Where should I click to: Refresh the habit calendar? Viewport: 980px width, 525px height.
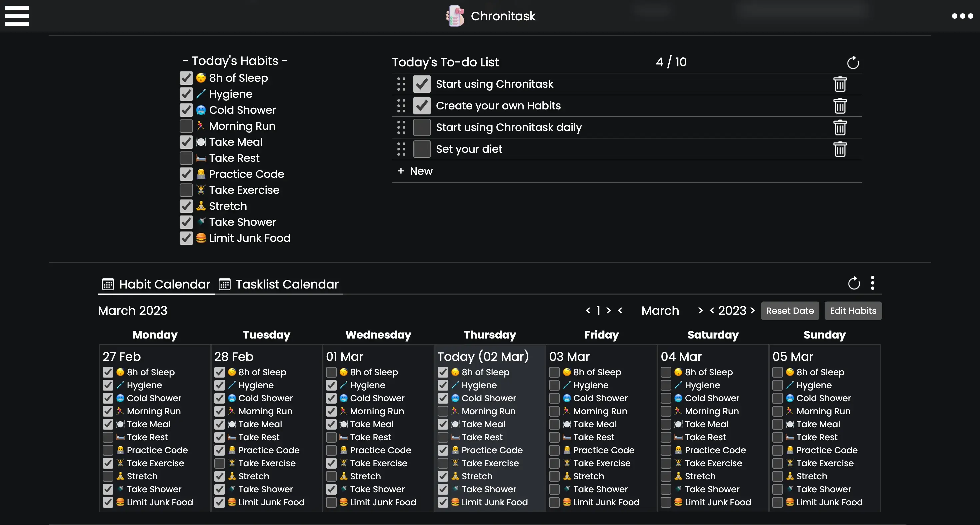coord(854,283)
